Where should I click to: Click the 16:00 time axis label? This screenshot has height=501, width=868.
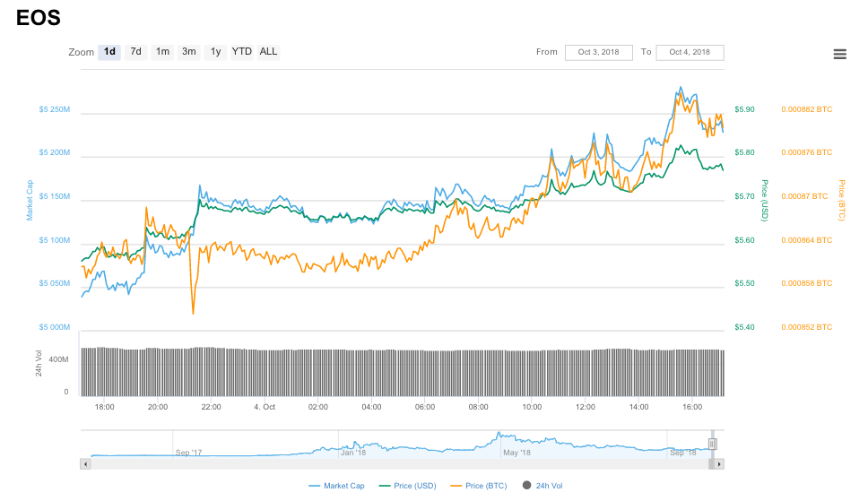pos(692,407)
